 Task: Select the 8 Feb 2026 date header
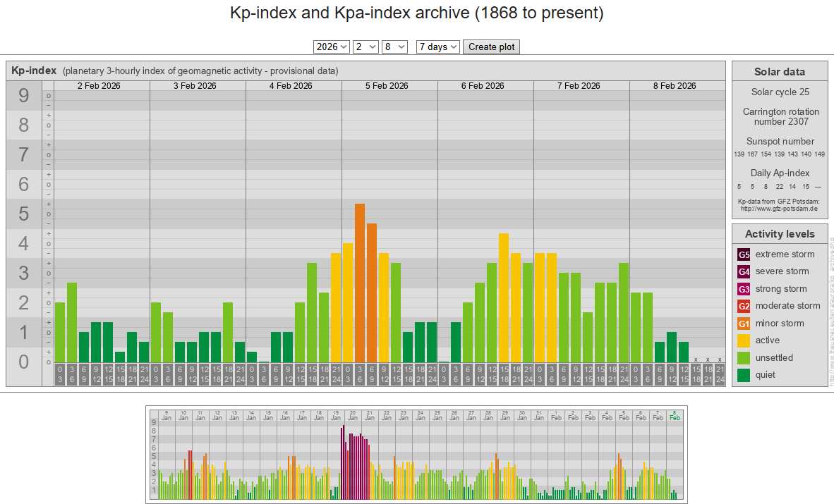pos(675,86)
